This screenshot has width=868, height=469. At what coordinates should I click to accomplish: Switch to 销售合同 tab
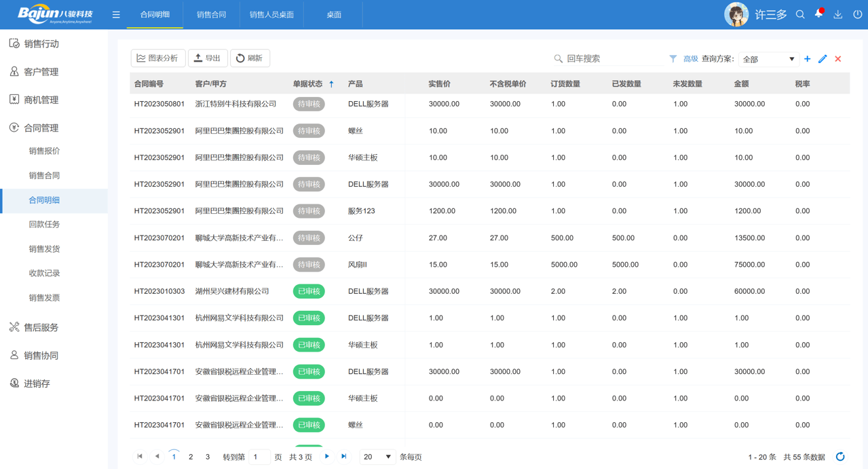click(211, 14)
